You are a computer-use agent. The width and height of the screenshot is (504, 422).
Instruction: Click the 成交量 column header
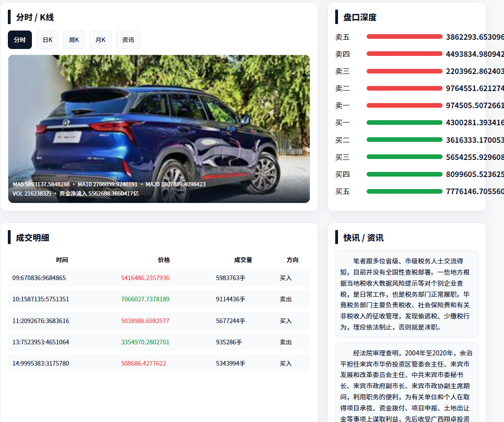pyautogui.click(x=243, y=260)
